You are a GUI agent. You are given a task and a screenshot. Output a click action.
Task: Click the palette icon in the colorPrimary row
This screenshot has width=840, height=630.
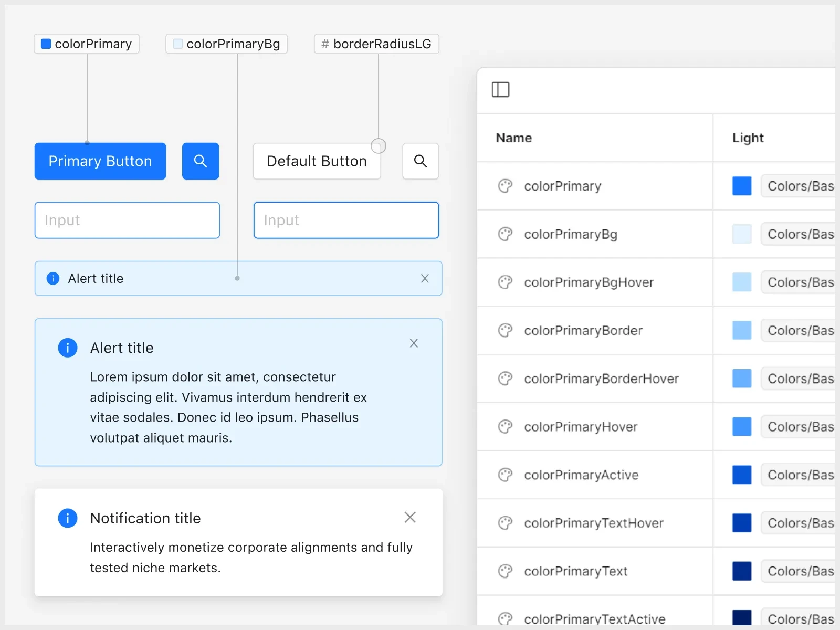(505, 186)
